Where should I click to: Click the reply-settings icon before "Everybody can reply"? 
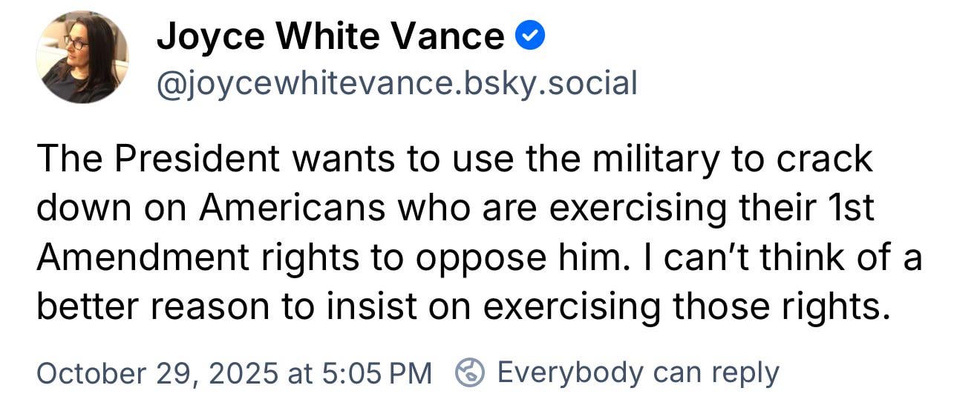coord(471,372)
